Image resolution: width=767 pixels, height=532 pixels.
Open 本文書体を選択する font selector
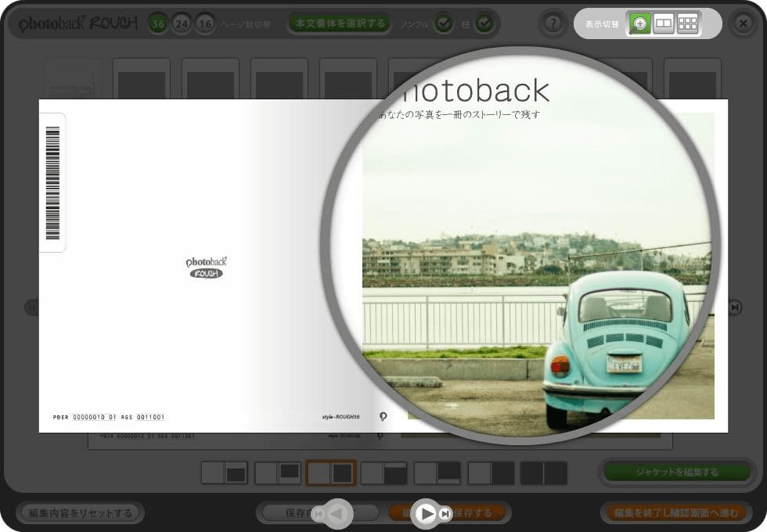(340, 23)
